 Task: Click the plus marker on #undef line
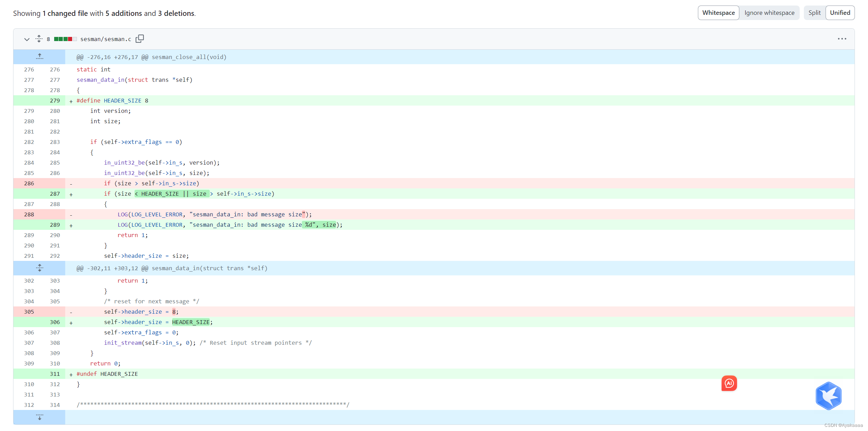click(x=71, y=374)
